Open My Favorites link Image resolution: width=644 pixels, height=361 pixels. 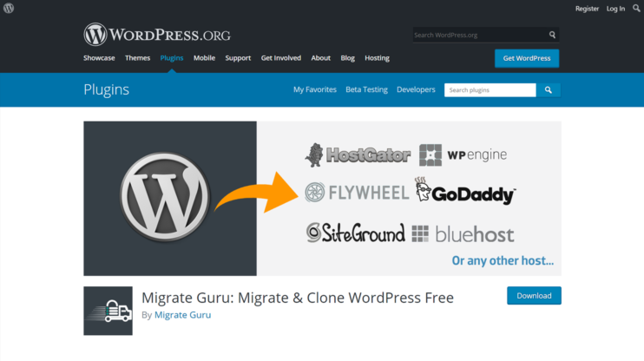(314, 89)
